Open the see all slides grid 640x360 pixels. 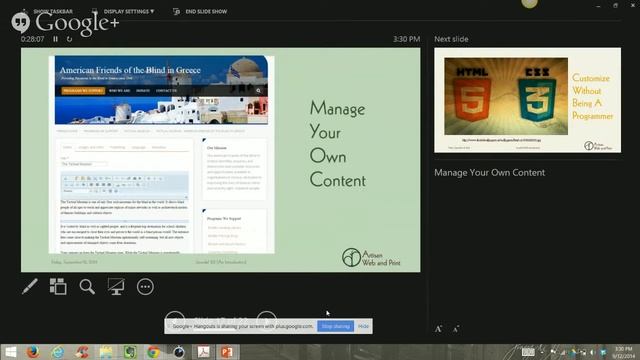click(58, 287)
